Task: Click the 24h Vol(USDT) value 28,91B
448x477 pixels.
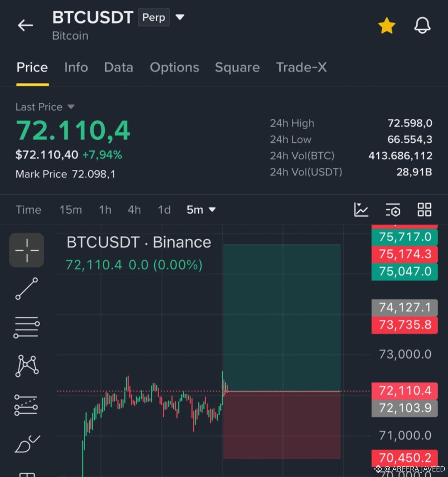Action: pos(414,172)
